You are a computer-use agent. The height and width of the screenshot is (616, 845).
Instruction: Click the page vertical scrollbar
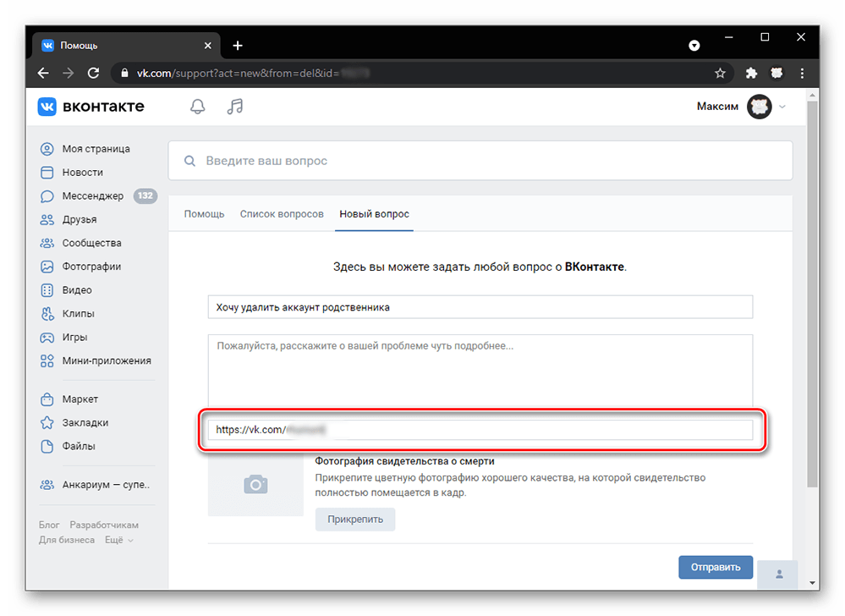812,294
